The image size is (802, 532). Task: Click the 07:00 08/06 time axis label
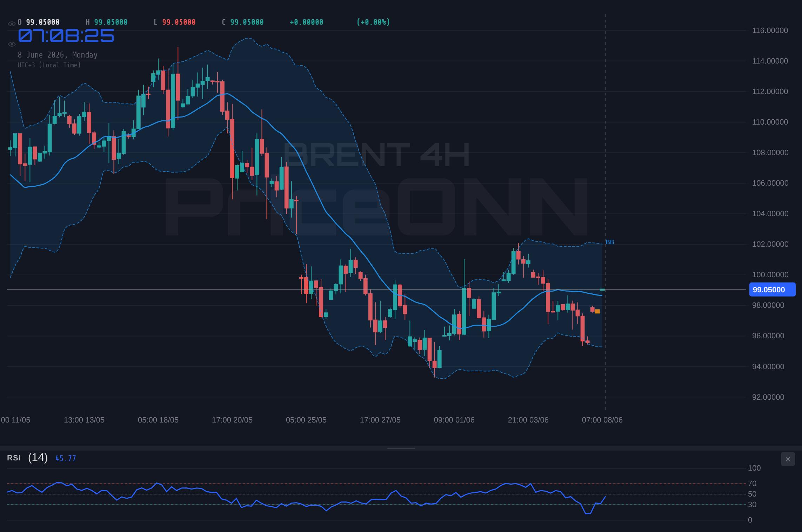(602, 420)
